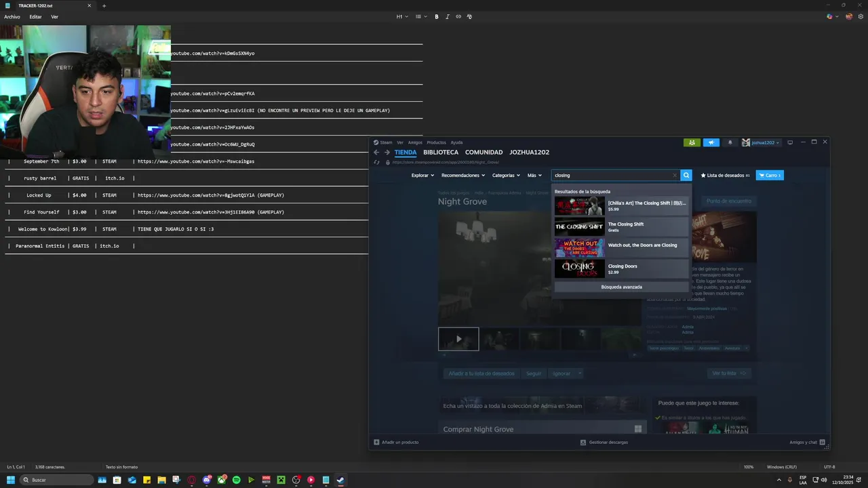The image size is (868, 488).
Task: Click the Ignorar button
Action: [561, 373]
